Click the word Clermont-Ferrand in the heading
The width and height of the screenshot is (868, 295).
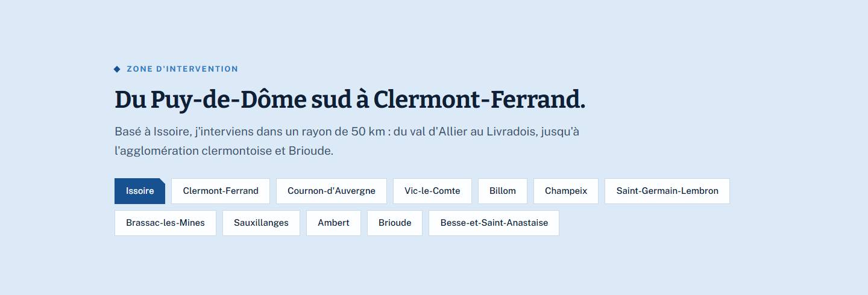coord(480,100)
